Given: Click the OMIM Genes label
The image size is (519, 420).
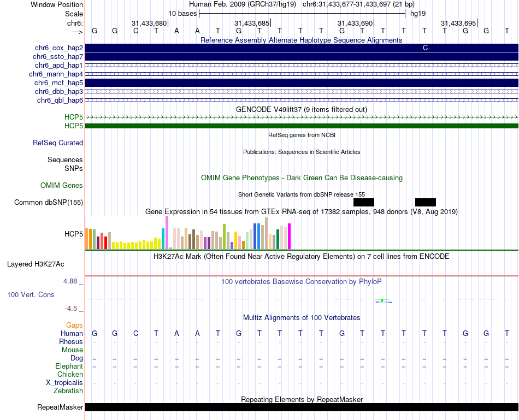Looking at the screenshot, I should pyautogui.click(x=62, y=185).
